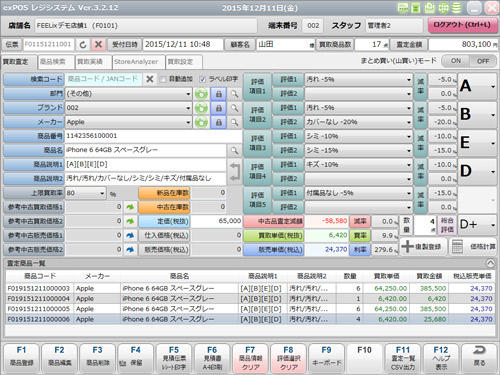Image resolution: width=500 pixels, height=375 pixels.
Task: Switch まとめ買いモード to ON
Action: [455, 61]
